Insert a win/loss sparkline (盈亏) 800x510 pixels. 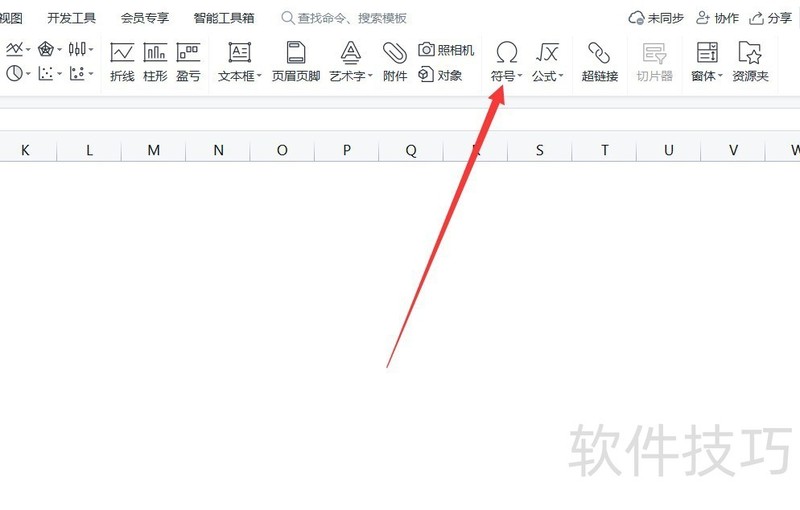[188, 62]
